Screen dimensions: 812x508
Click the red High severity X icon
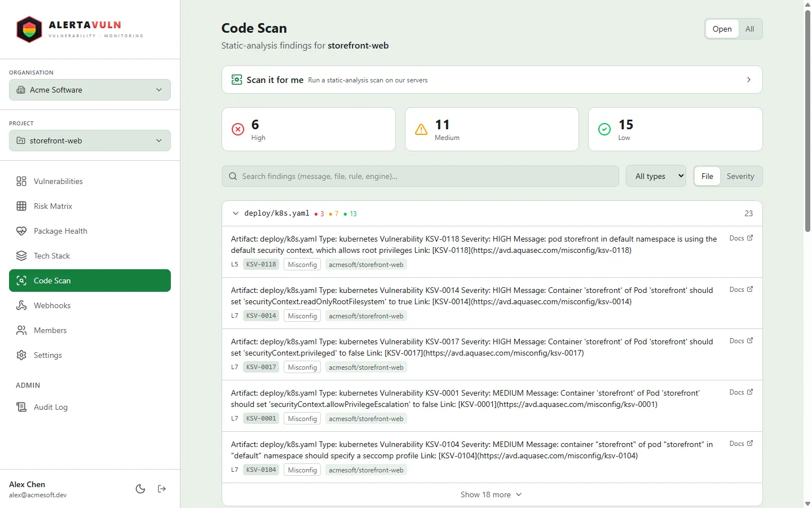pyautogui.click(x=238, y=129)
